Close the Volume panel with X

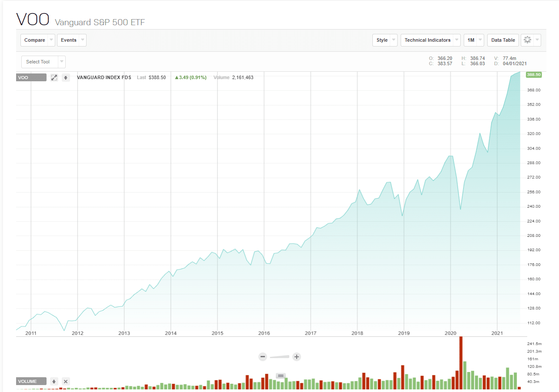point(66,381)
